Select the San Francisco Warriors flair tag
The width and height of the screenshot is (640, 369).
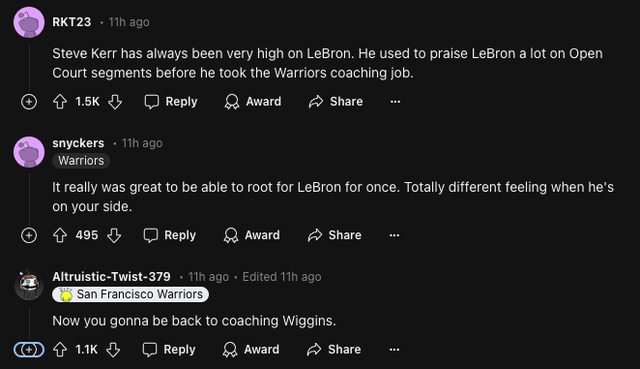point(130,294)
